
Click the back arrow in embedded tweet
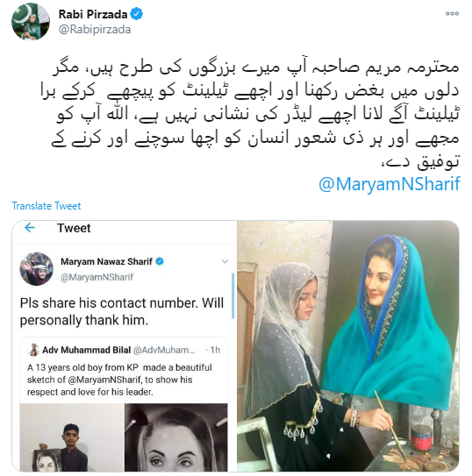tap(30, 227)
